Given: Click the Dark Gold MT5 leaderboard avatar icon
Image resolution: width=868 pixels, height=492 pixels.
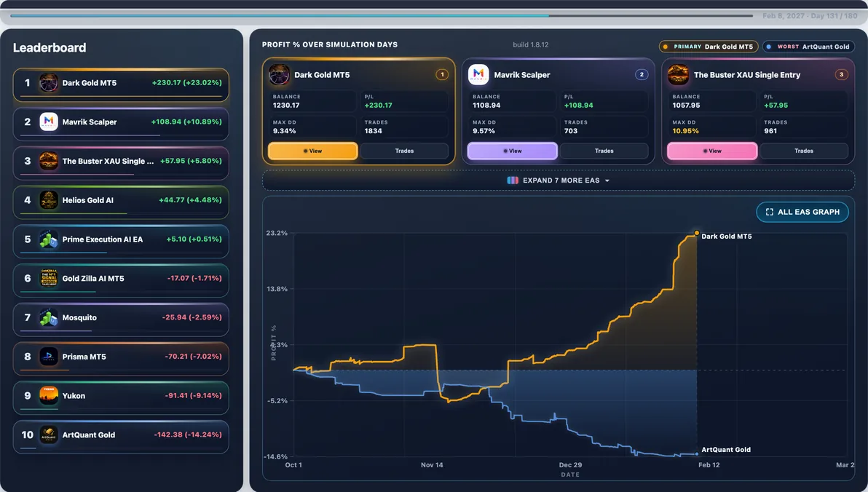Looking at the screenshot, I should point(49,83).
